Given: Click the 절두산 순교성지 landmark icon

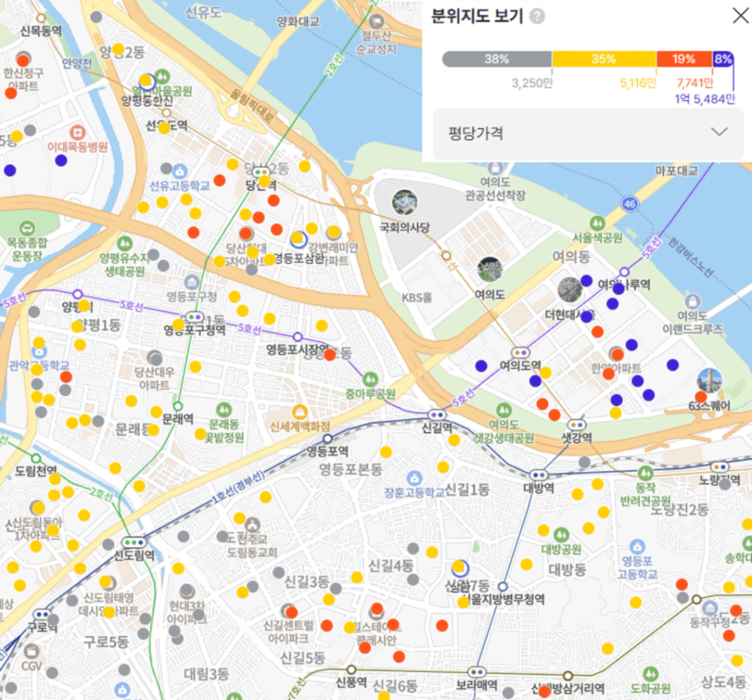Looking at the screenshot, I should pyautogui.click(x=376, y=21).
